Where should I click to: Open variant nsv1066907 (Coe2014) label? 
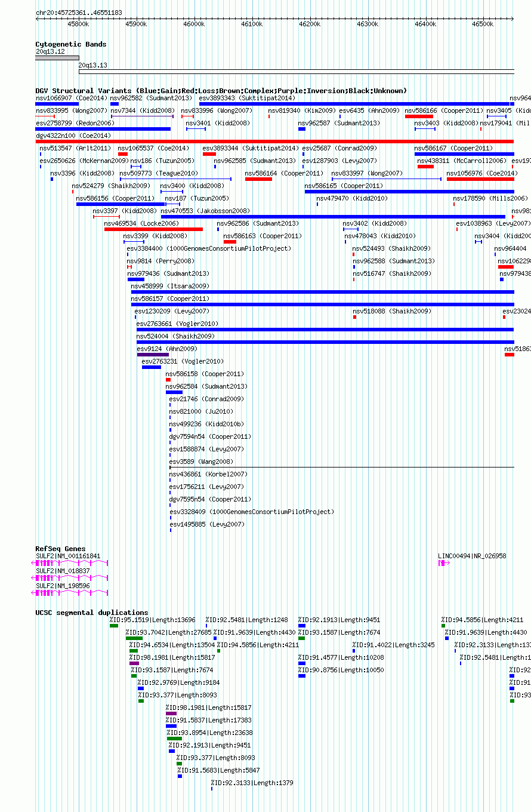click(x=72, y=98)
